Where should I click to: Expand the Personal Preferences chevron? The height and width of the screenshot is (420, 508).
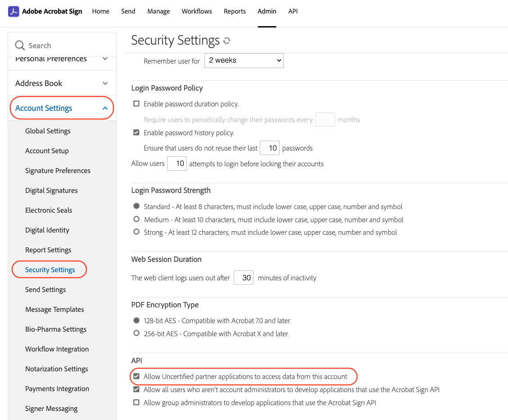[x=105, y=59]
